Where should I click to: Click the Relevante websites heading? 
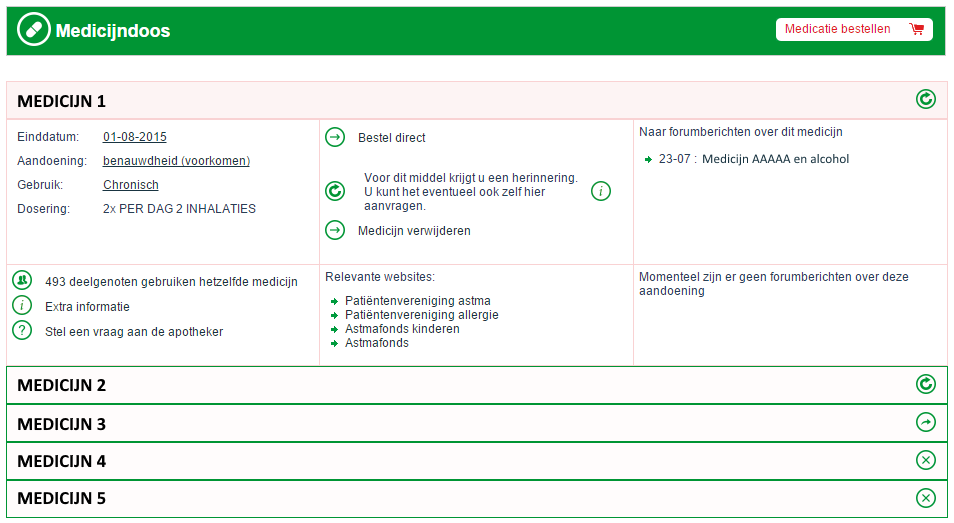pos(380,277)
